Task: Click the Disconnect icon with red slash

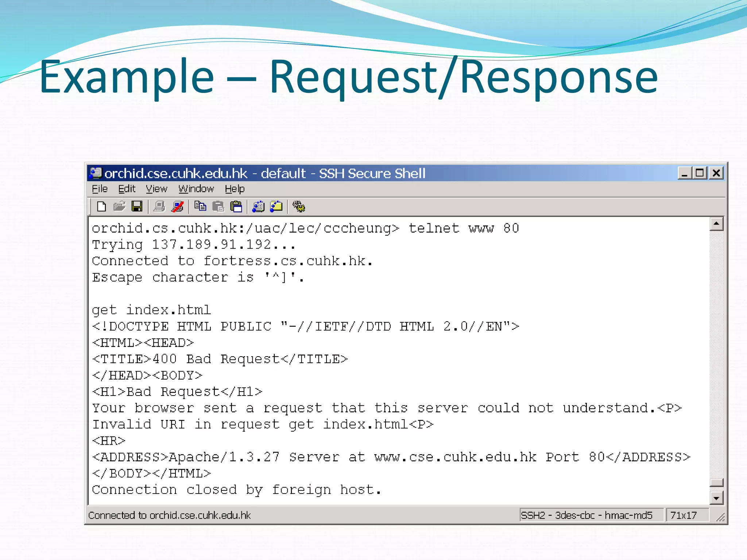Action: tap(178, 207)
